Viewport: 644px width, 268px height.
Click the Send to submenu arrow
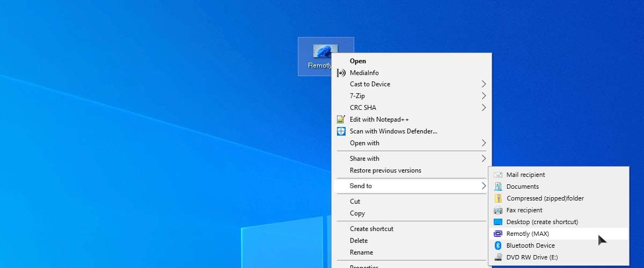(x=484, y=186)
